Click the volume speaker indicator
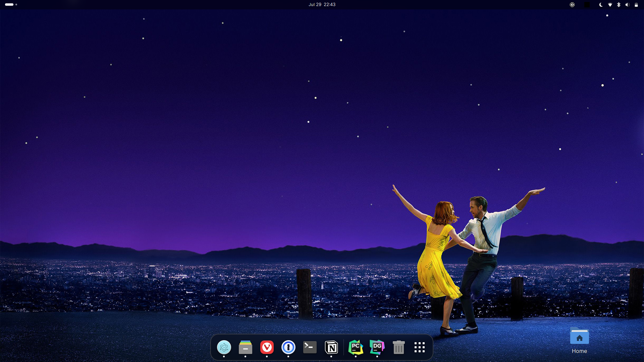Image resolution: width=644 pixels, height=362 pixels. pos(627,5)
